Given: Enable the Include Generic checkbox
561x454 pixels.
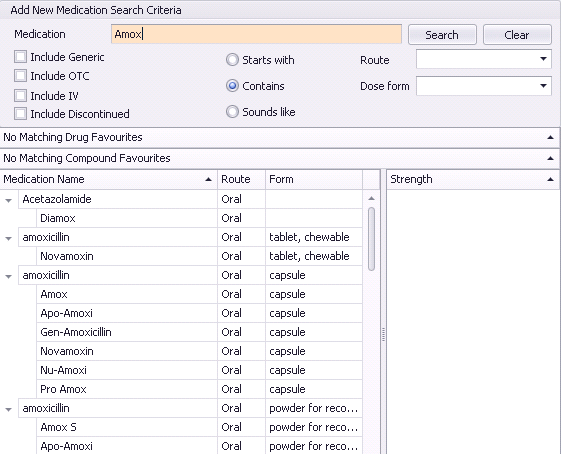Looking at the screenshot, I should pos(20,57).
